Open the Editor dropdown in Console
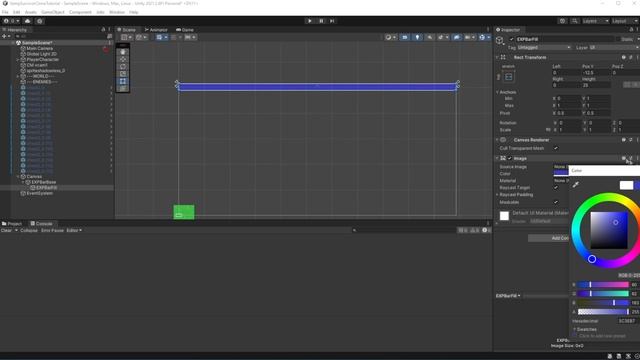Viewport: 640px width, 360px height. pos(74,231)
